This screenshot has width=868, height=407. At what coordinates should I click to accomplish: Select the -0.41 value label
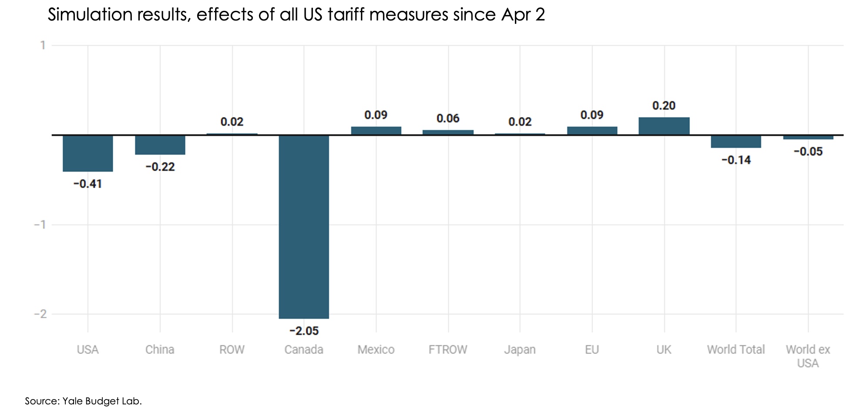click(x=88, y=184)
